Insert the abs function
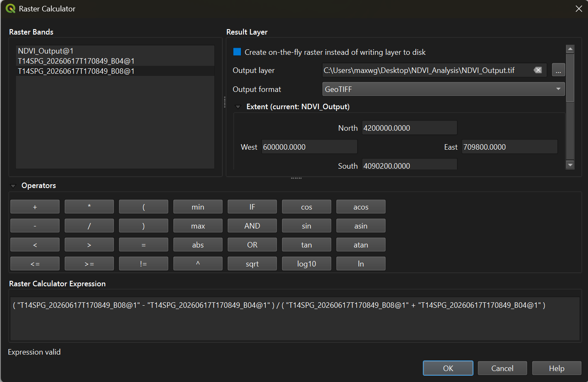Image resolution: width=588 pixels, height=382 pixels. (198, 245)
